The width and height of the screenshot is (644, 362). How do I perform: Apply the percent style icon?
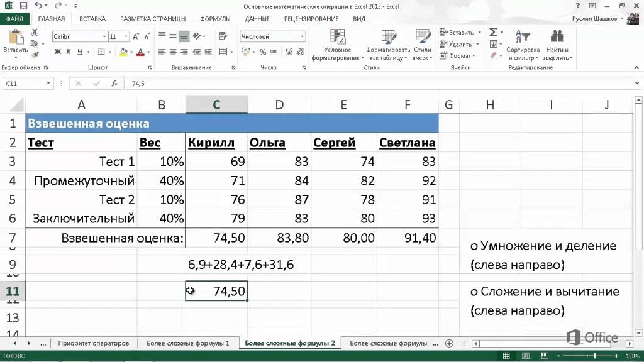pyautogui.click(x=262, y=52)
